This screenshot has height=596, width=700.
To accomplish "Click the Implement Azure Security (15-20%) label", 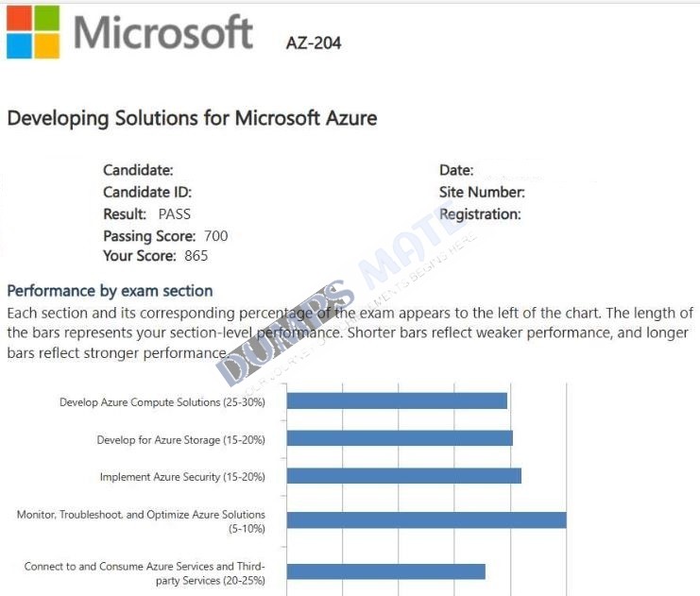I will 182,477.
